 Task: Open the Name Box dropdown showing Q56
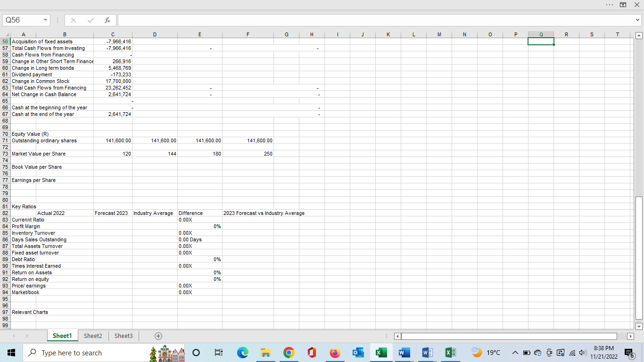[45, 20]
